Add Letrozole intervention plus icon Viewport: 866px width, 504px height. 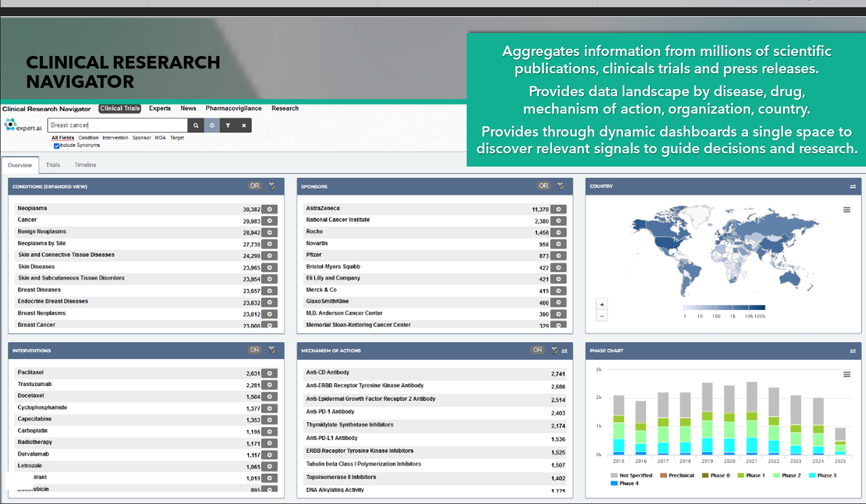click(x=269, y=466)
